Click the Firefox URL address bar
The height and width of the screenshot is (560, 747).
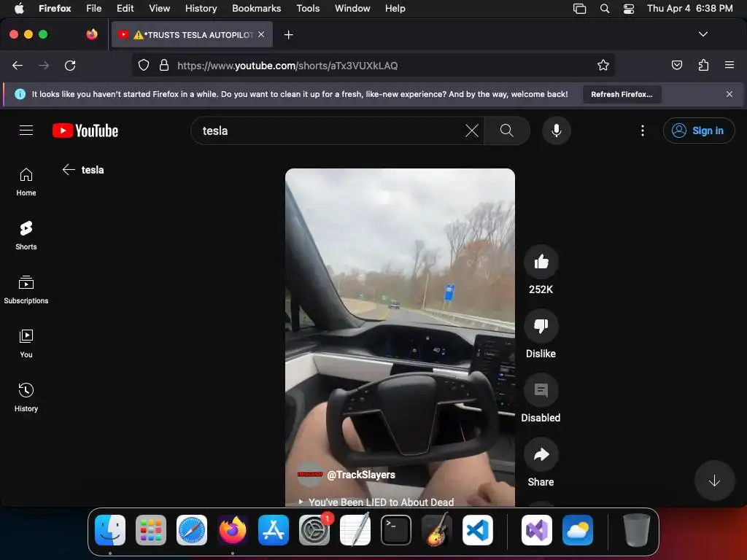point(373,65)
